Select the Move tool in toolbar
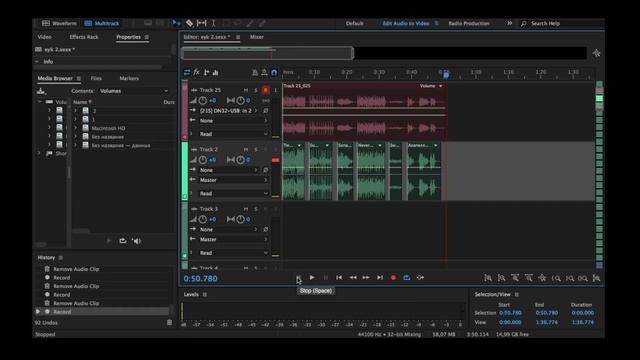The image size is (640, 360). [x=176, y=23]
